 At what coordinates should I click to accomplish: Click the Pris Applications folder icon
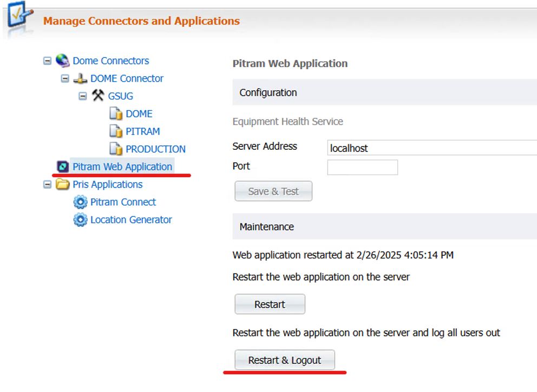coord(64,184)
